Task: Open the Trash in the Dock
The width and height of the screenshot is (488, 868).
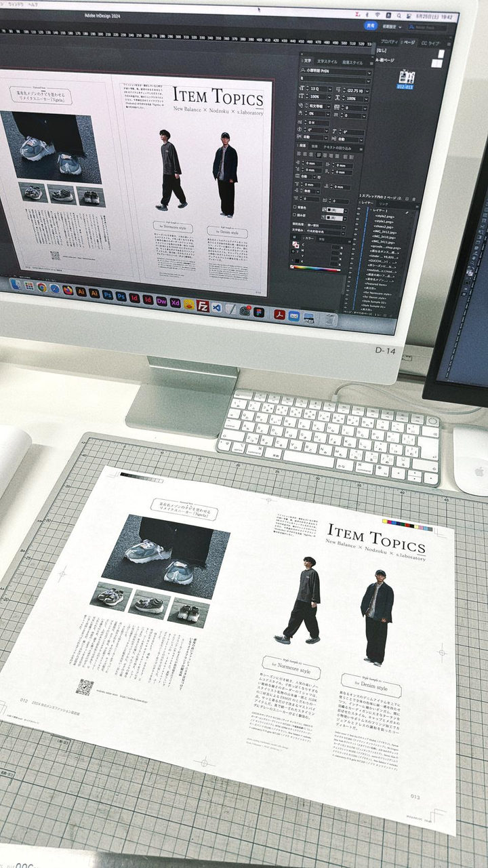Action: (x=330, y=320)
